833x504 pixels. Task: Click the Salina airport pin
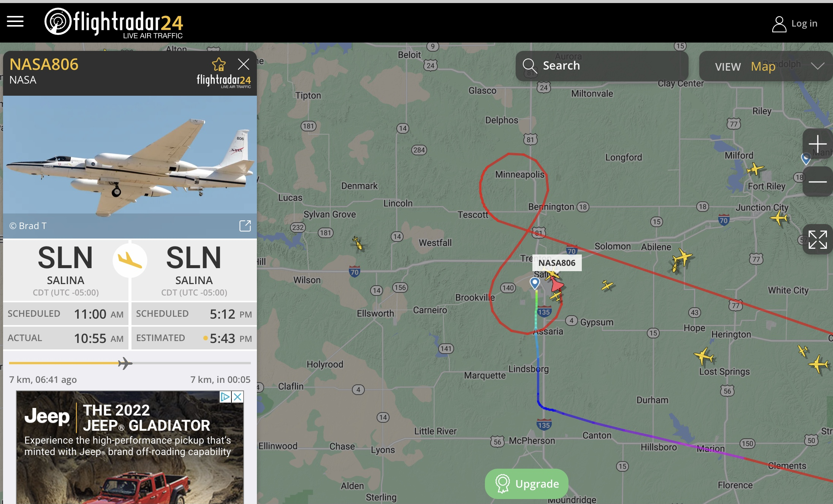pyautogui.click(x=535, y=283)
